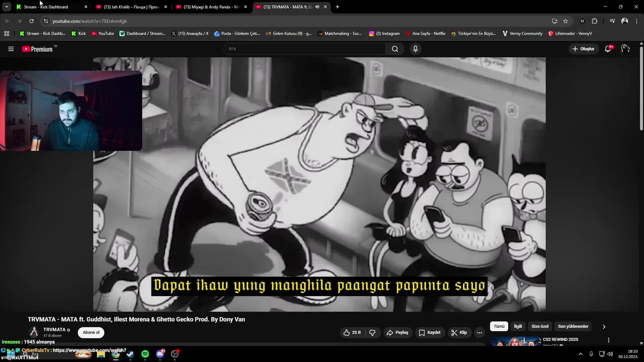644x362 pixels.
Task: Open options for CS2 REWIND 2025 video
Action: point(608,340)
